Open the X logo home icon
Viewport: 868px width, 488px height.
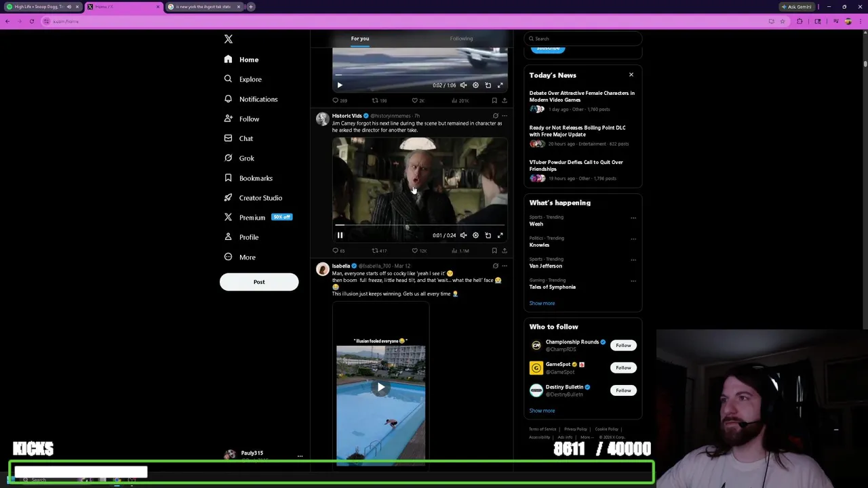[x=229, y=39]
